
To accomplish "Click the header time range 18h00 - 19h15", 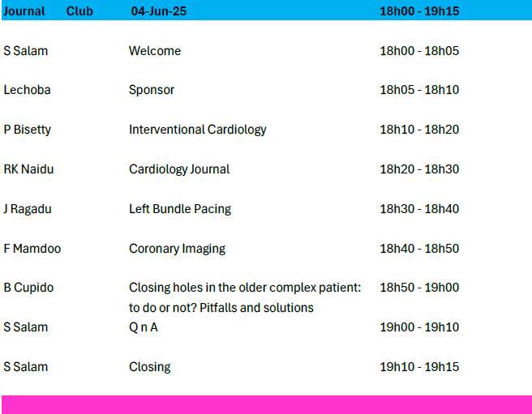I will [x=419, y=11].
